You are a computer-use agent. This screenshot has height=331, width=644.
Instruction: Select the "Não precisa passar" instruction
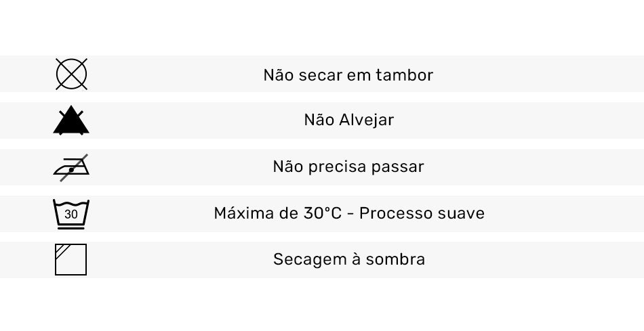coord(348,167)
